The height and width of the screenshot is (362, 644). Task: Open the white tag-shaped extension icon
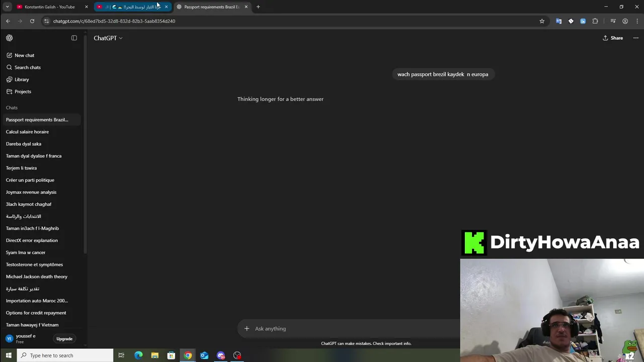(x=571, y=21)
